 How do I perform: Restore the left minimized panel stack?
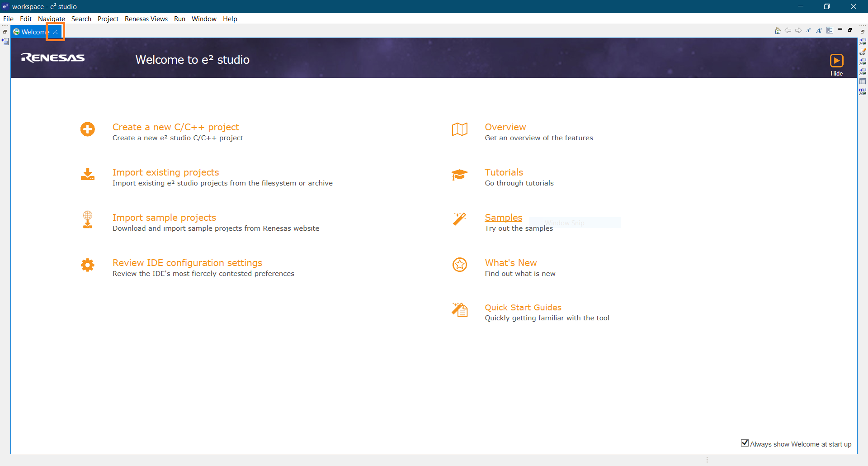coord(5,32)
